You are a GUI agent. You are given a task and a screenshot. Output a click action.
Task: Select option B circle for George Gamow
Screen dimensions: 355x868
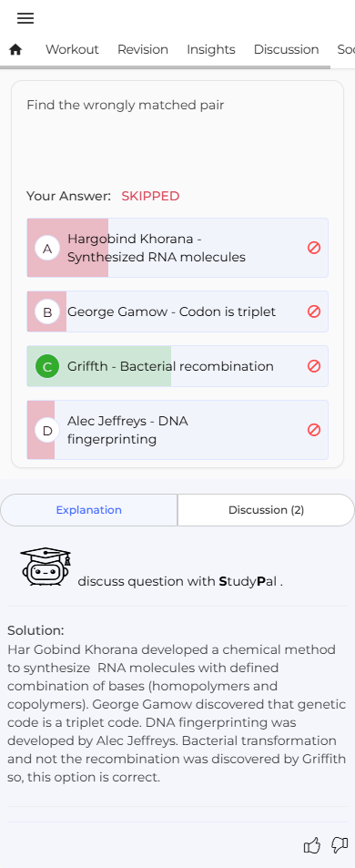(47, 311)
